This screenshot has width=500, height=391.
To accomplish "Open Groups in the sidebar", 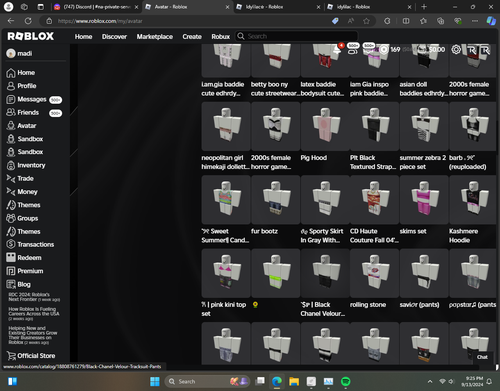I will pyautogui.click(x=22, y=218).
